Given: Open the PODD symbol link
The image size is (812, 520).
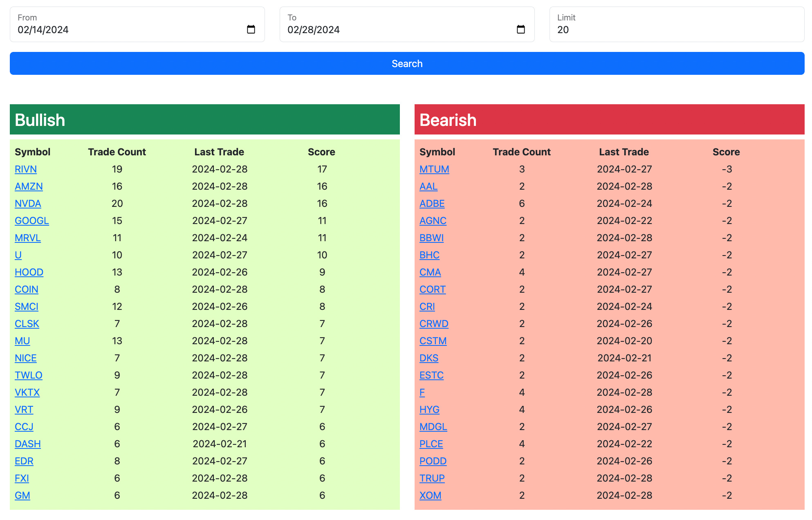Looking at the screenshot, I should 433,461.
